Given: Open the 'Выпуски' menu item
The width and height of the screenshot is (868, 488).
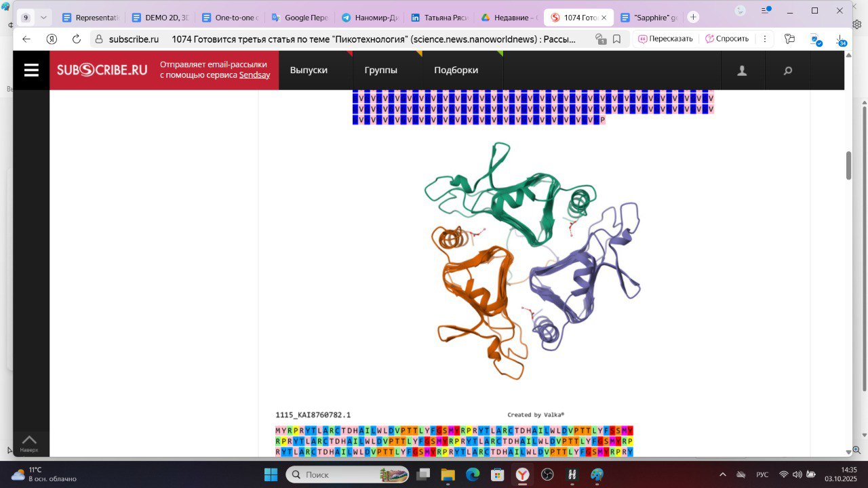Looking at the screenshot, I should [309, 70].
